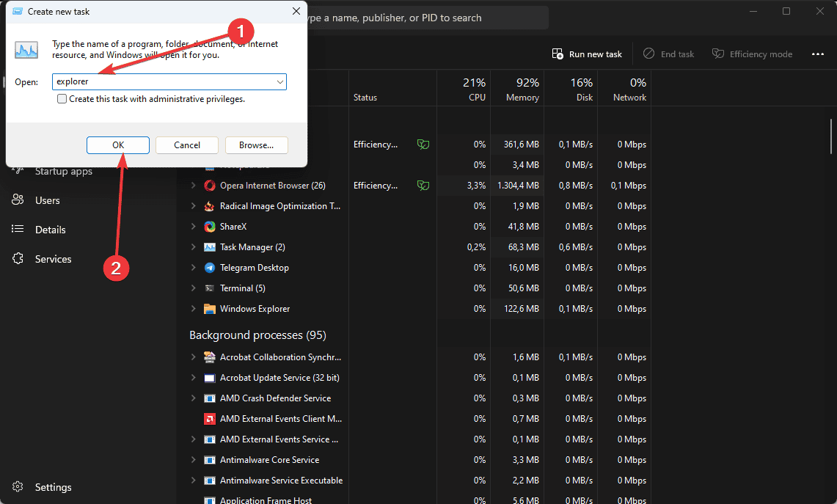Click the Run new task button label
This screenshot has width=837, height=504.
[x=595, y=54]
